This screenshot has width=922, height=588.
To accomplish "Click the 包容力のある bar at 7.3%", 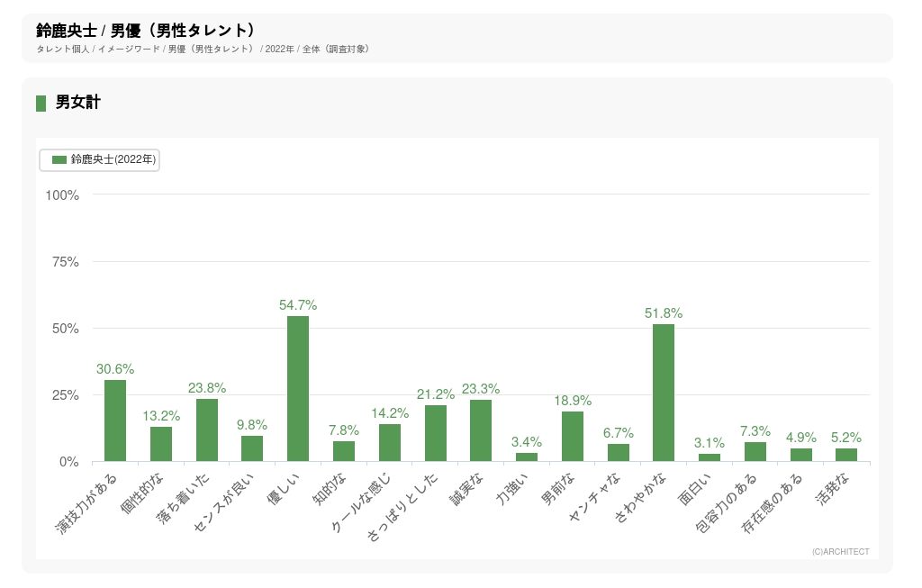I will [x=755, y=452].
